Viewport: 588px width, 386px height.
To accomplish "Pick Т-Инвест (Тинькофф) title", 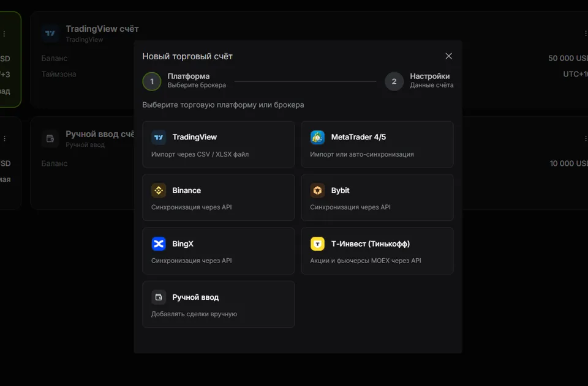I will (x=371, y=243).
